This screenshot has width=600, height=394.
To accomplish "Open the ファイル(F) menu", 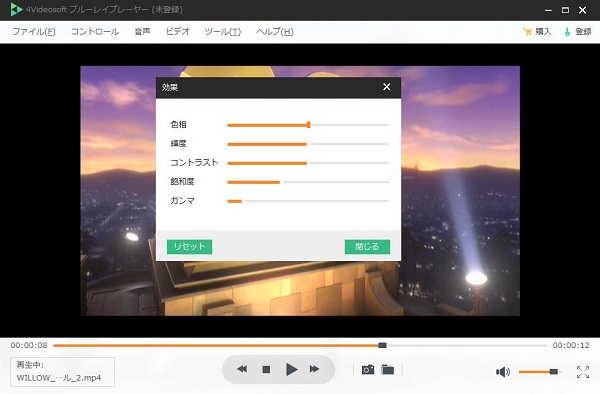I will click(34, 32).
